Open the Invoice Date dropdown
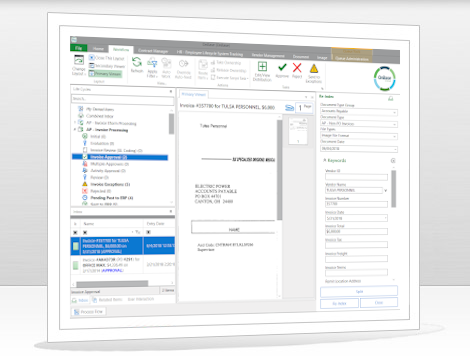Image resolution: width=470 pixels, height=360 pixels. pyautogui.click(x=386, y=218)
